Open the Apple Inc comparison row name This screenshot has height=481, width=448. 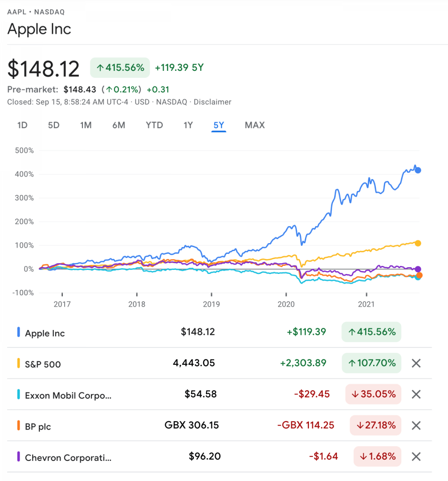(45, 334)
